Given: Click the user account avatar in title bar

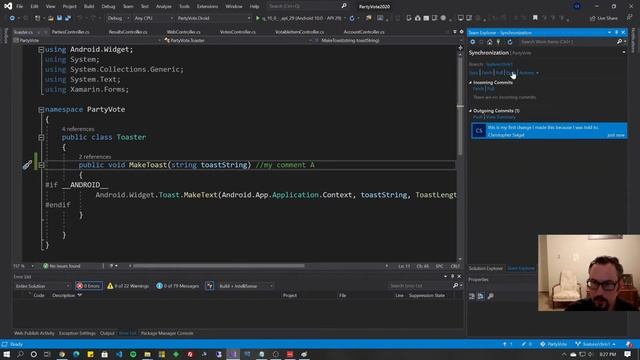Looking at the screenshot, I should (x=577, y=6).
